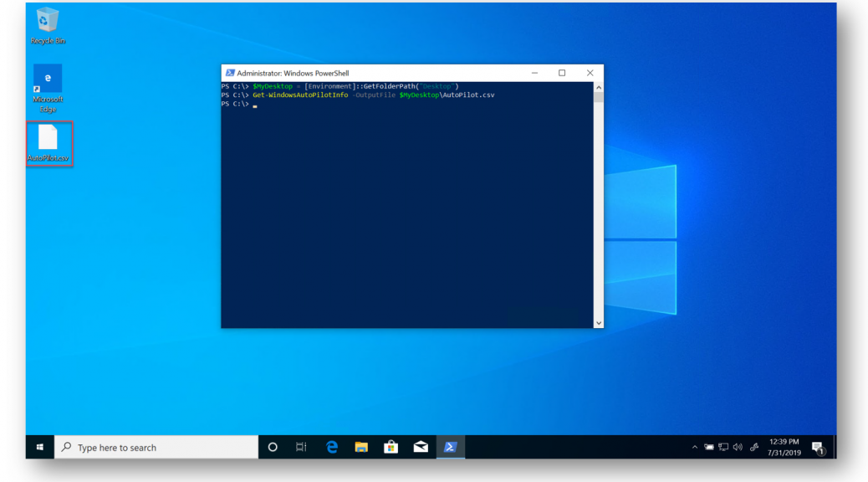Viewport: 868px width, 482px height.
Task: Open the Action Center notifications icon
Action: coord(818,448)
